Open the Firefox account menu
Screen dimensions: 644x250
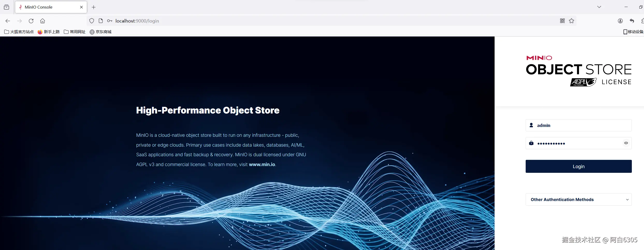(620, 21)
